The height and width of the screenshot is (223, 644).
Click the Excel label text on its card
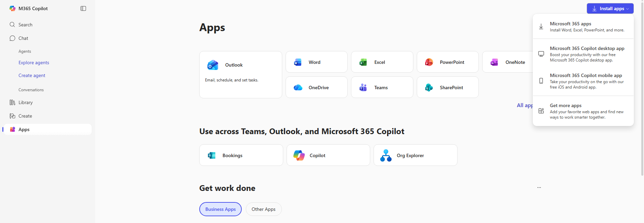click(x=380, y=62)
